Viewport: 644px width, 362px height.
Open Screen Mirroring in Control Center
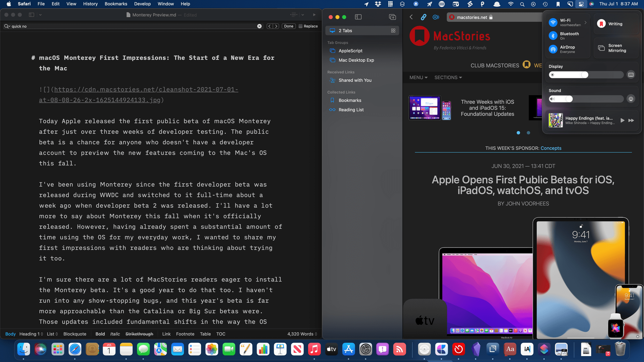[616, 48]
